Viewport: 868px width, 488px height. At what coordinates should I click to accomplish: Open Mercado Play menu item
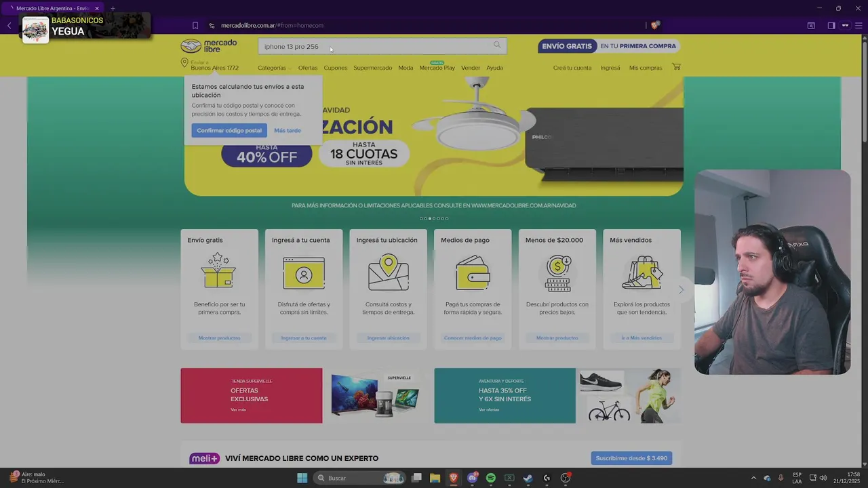(x=437, y=68)
